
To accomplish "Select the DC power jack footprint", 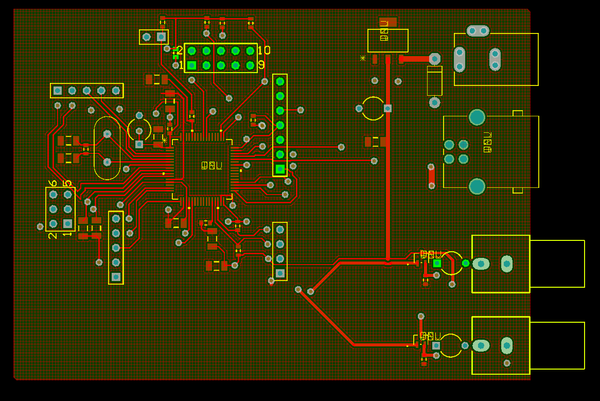I will (x=496, y=55).
